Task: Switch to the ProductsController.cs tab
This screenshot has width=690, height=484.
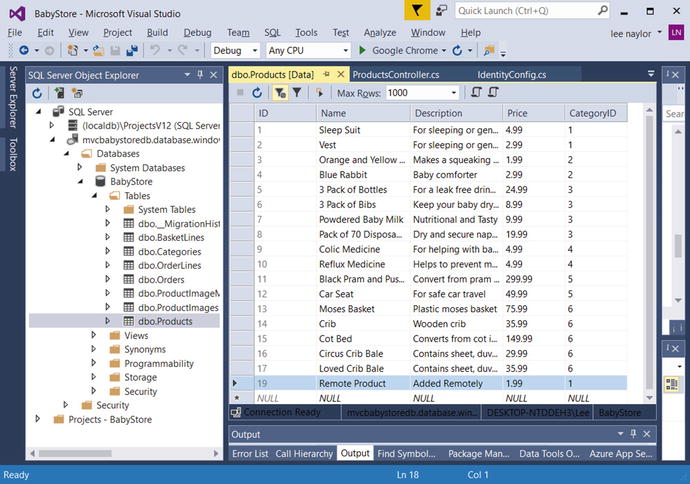Action: (x=396, y=75)
